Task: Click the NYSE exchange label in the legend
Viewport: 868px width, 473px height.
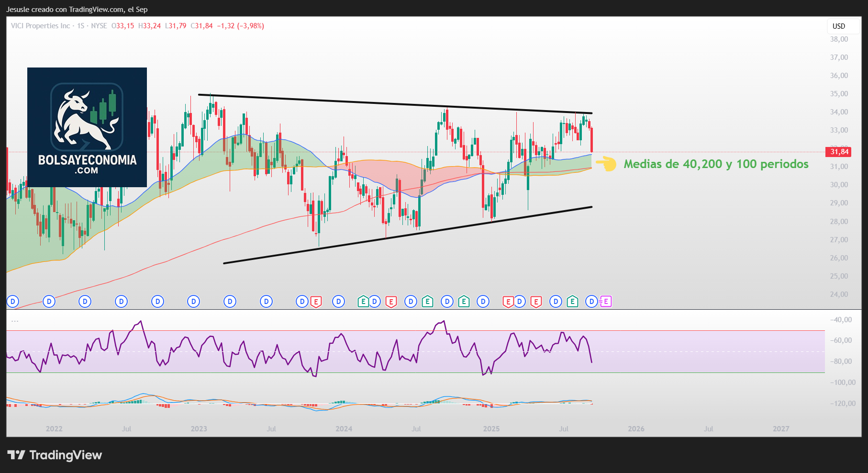Action: (99, 26)
